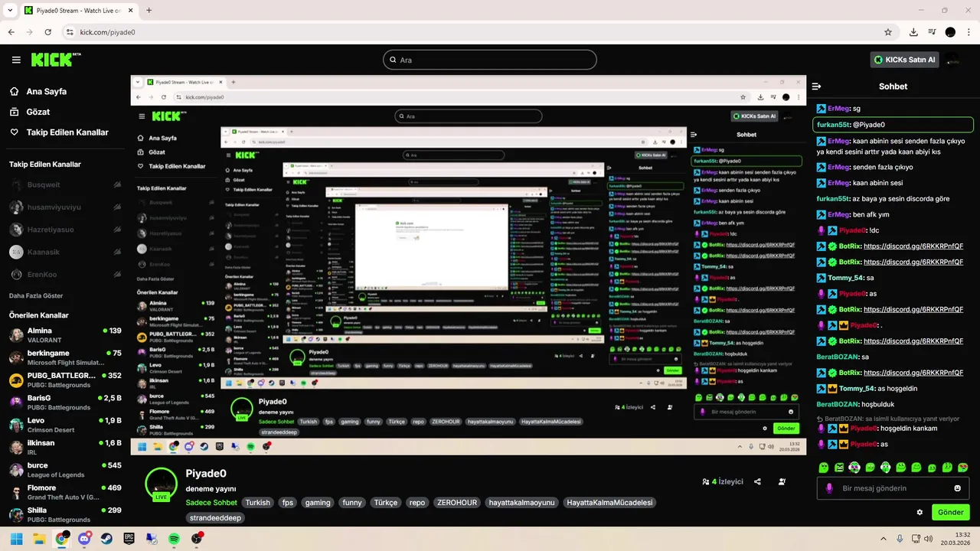Click the 4 İzleyici viewer count
980x551 pixels.
coord(723,482)
